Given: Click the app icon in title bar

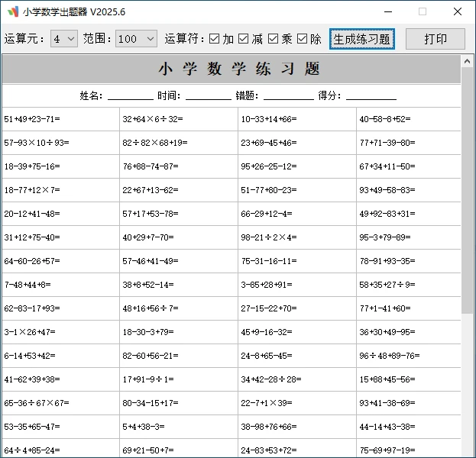Looking at the screenshot, I should 13,11.
